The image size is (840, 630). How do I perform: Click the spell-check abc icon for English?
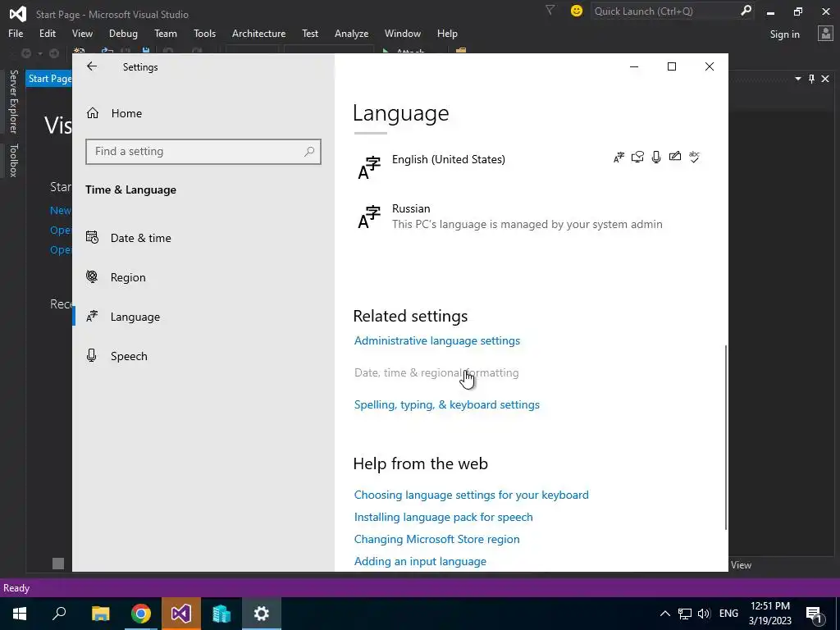694,157
